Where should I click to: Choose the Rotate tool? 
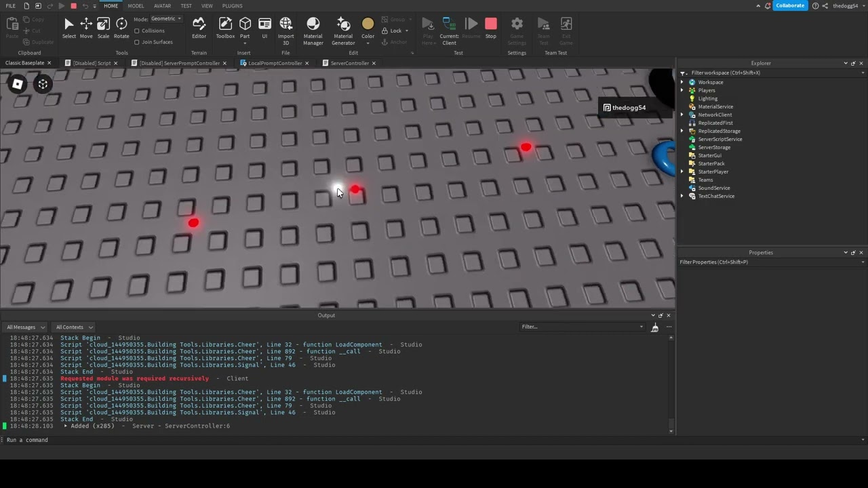click(x=121, y=28)
